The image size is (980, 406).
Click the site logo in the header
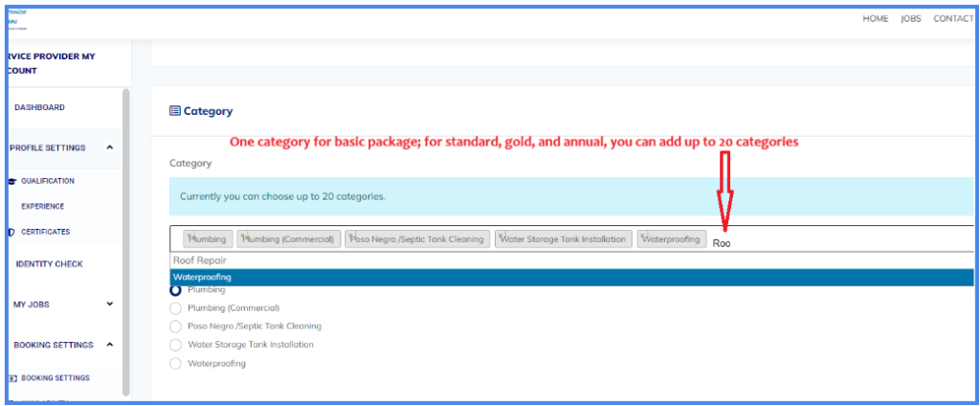pos(16,19)
